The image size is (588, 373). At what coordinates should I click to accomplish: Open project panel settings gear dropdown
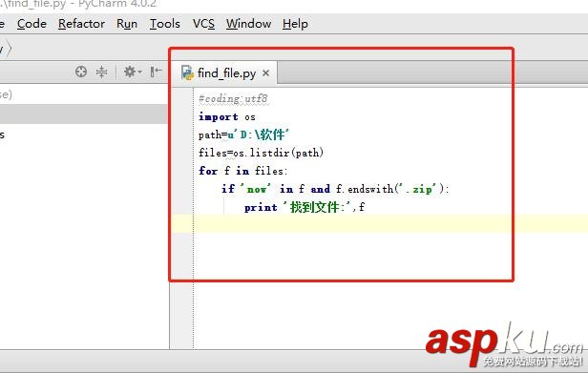pos(132,72)
